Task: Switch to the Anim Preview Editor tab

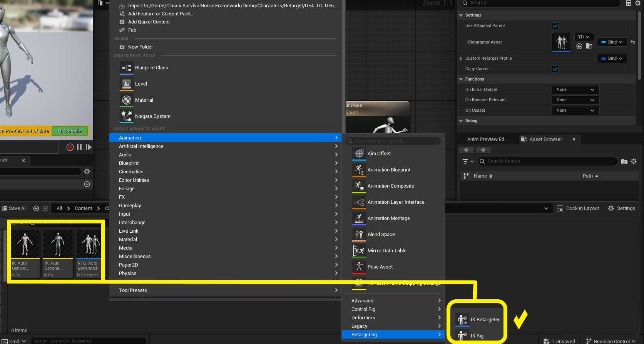Action: coord(487,139)
